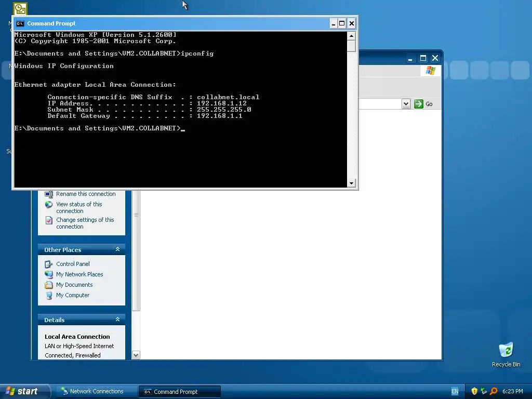Minimize the Network Connections window
The height and width of the screenshot is (399, 532).
[x=410, y=58]
